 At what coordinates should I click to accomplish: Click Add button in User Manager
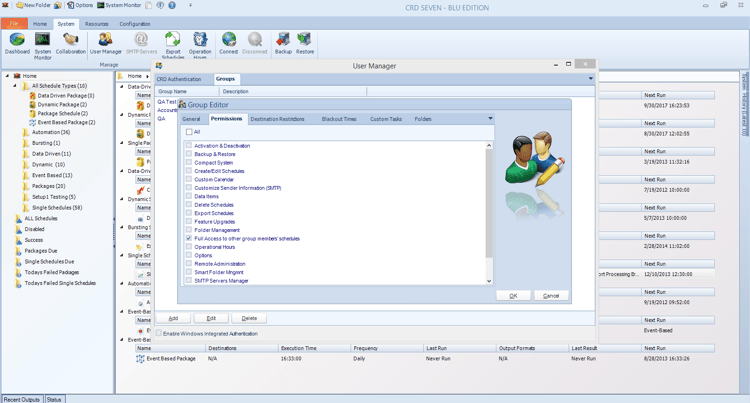[x=173, y=318]
